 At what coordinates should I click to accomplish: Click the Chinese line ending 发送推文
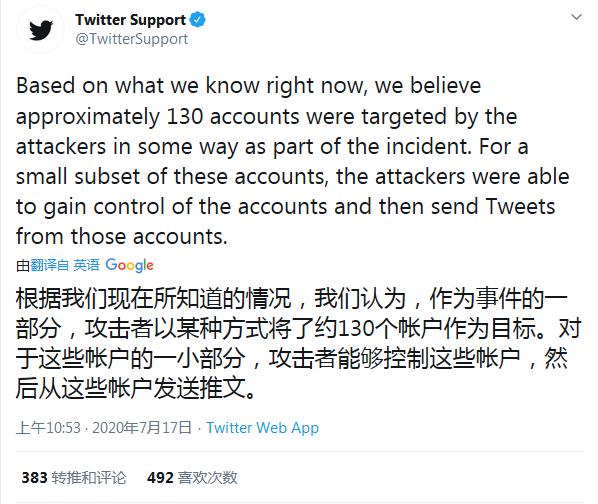[x=135, y=389]
